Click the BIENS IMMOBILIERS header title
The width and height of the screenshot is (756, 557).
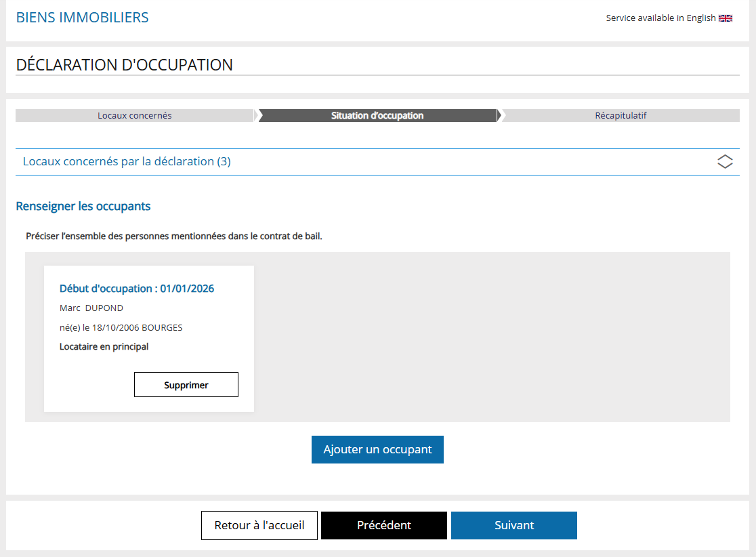pyautogui.click(x=83, y=18)
